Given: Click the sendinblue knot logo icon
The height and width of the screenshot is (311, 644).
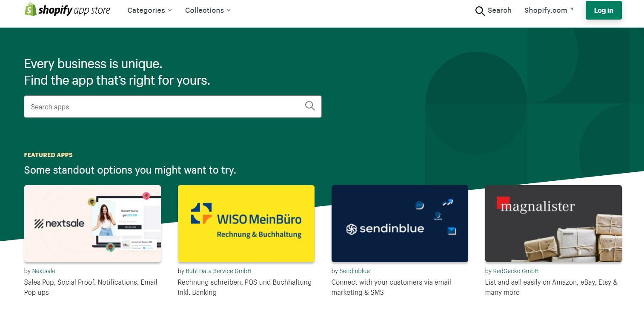Looking at the screenshot, I should point(351,229).
